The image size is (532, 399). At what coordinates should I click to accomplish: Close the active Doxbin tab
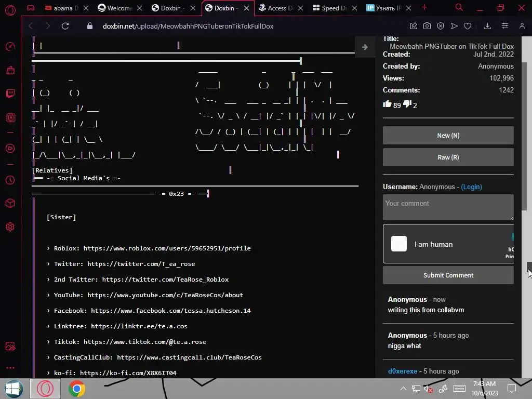click(247, 8)
